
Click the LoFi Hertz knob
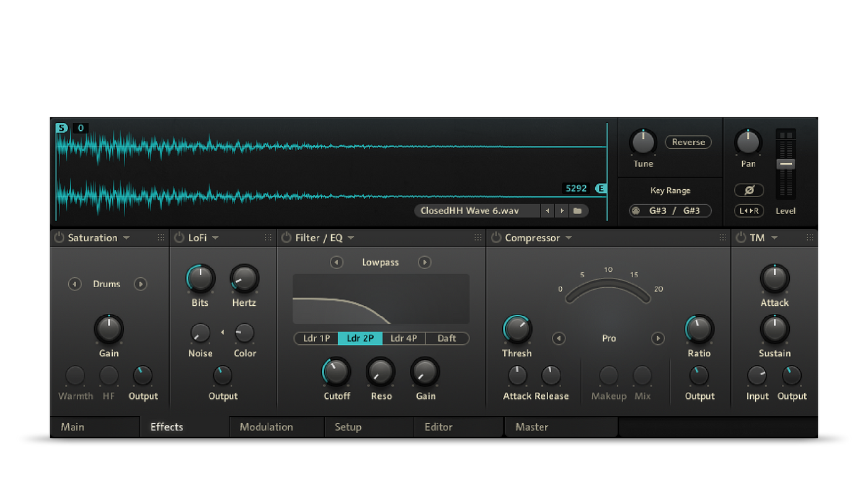(244, 279)
